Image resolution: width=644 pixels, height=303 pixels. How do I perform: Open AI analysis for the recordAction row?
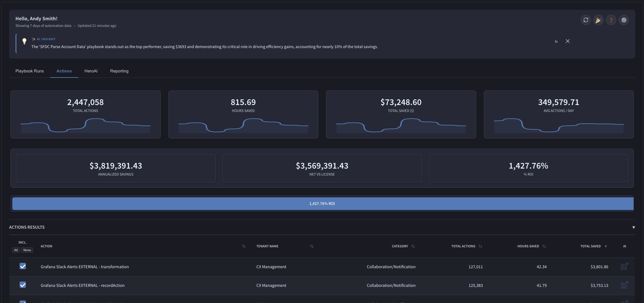(624, 285)
